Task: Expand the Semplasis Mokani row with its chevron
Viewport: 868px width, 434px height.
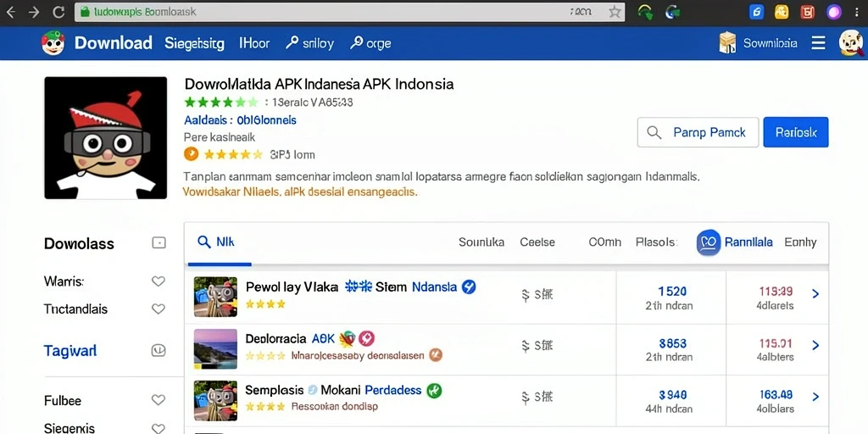Action: coord(815,397)
